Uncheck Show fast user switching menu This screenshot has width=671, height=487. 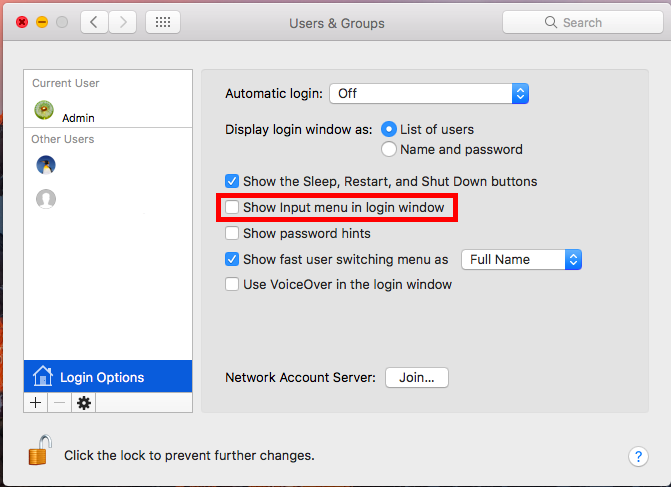pos(232,260)
